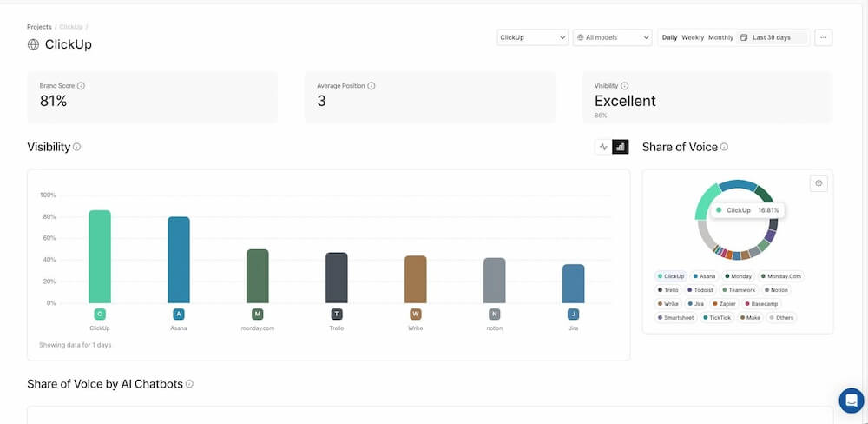This screenshot has width=868, height=424.
Task: Toggle Teamwork legend chip
Action: [x=740, y=290]
